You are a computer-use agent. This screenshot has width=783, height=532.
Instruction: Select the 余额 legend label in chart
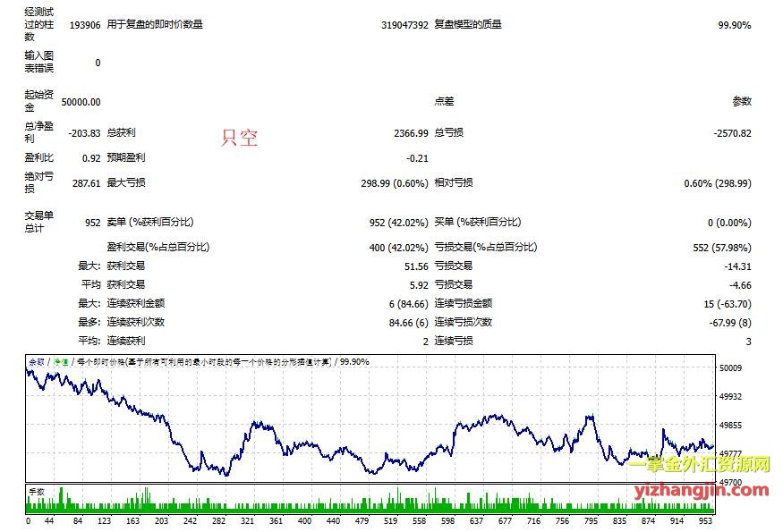37,362
